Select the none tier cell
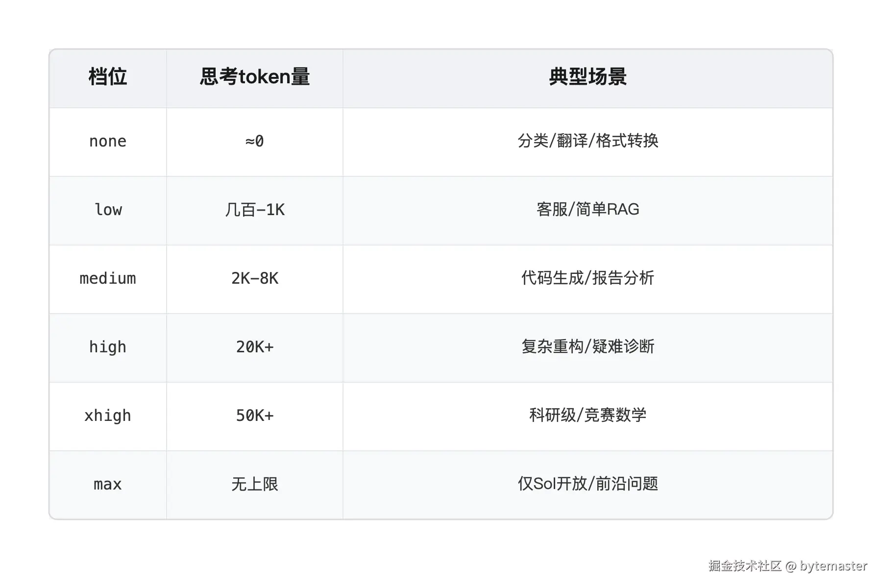Viewport: 882px width, 588px height. pyautogui.click(x=108, y=142)
